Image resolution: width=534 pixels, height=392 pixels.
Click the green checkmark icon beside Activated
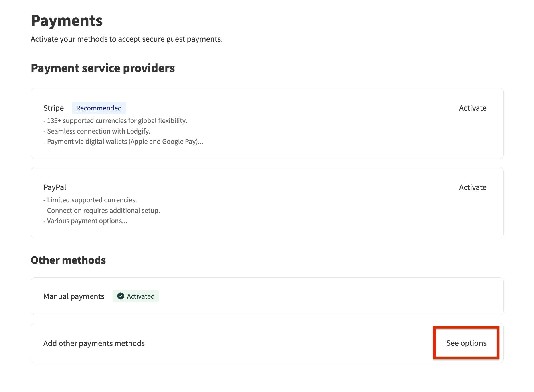click(121, 296)
